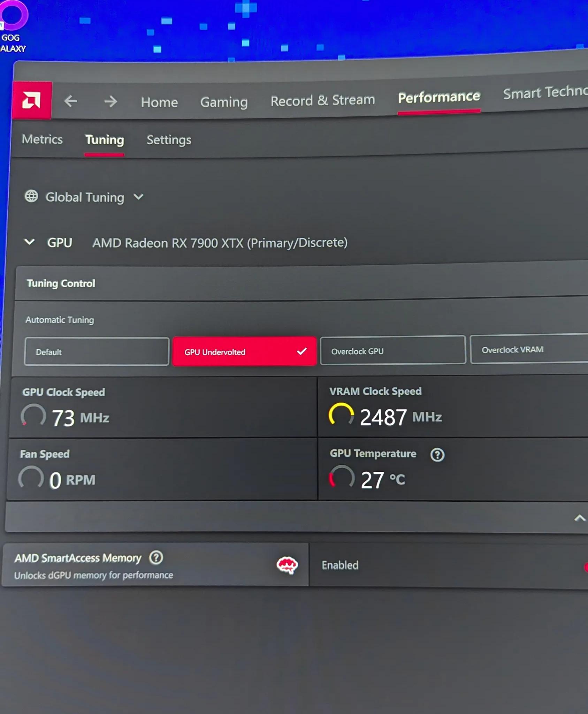This screenshot has width=588, height=714.
Task: Switch to the Gaming tab
Action: (224, 102)
